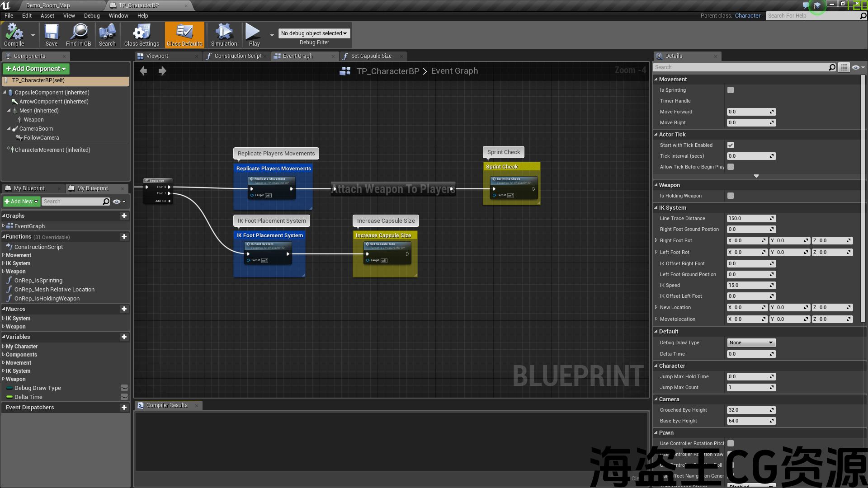
Task: Click the Details panel search field
Action: pyautogui.click(x=741, y=67)
